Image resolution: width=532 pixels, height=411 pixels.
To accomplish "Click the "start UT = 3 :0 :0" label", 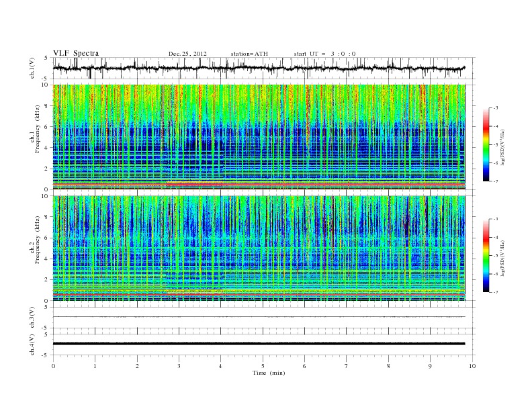I will (x=325, y=54).
